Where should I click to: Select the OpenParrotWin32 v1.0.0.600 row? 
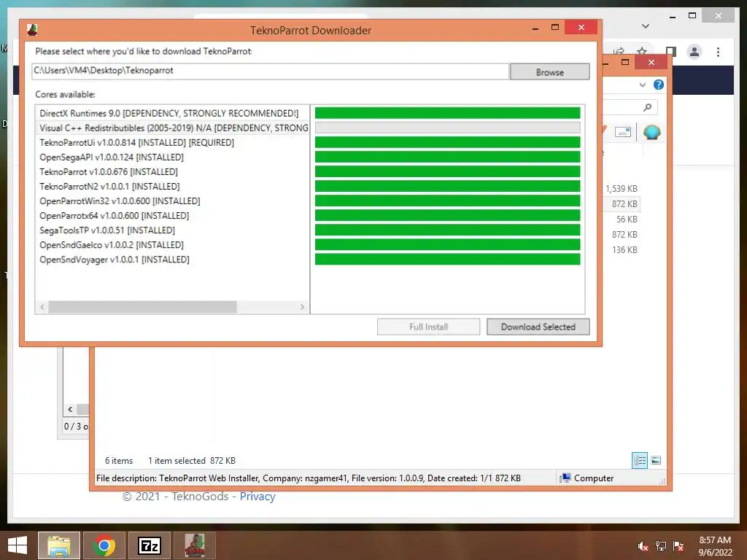pyautogui.click(x=172, y=201)
